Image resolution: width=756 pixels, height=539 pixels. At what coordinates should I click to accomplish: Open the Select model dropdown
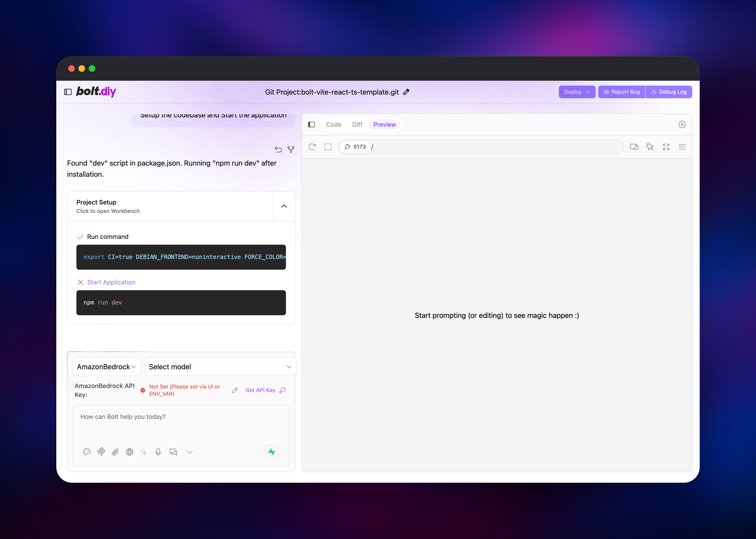[x=220, y=367]
